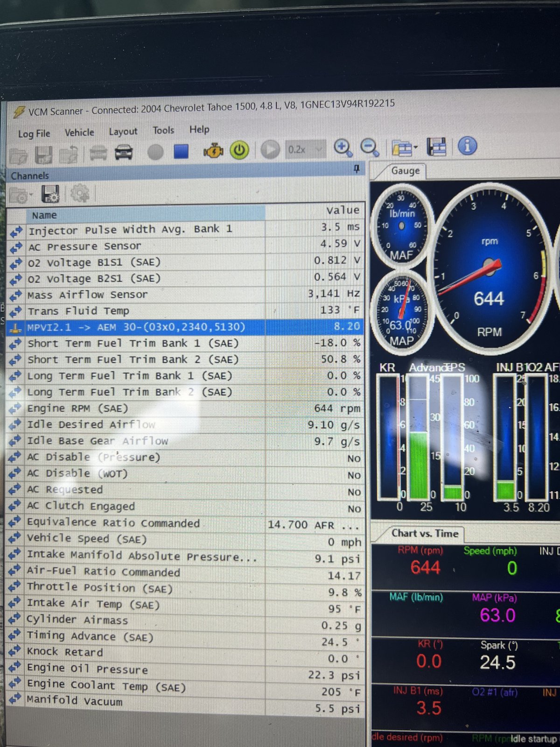Open the Layout menu
The width and height of the screenshot is (560, 747).
point(123,132)
